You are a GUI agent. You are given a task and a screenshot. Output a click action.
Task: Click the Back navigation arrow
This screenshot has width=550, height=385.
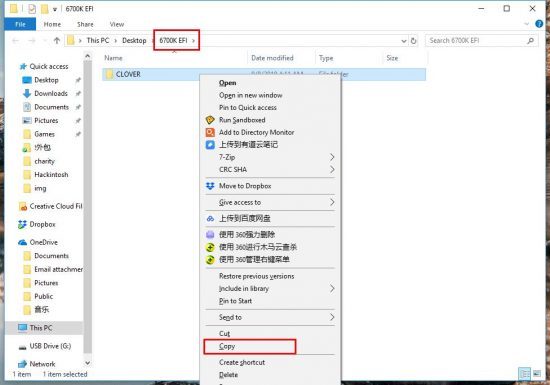(15, 41)
